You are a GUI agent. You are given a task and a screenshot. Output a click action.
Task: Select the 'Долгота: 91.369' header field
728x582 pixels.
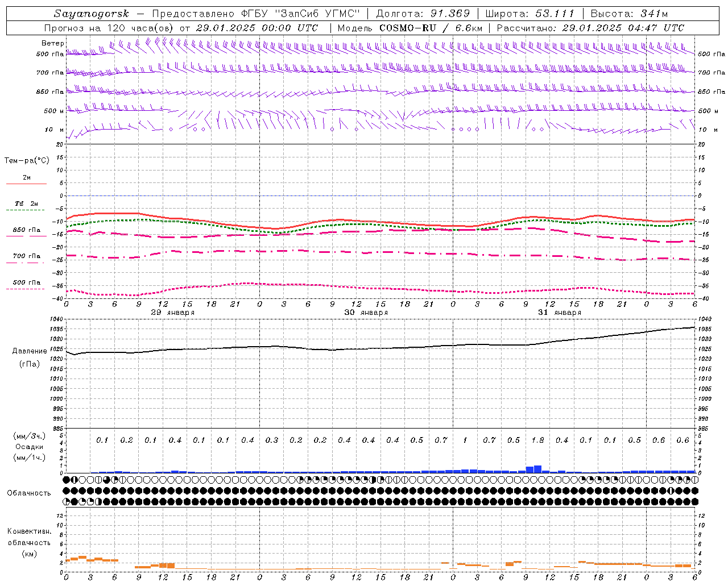pos(423,14)
